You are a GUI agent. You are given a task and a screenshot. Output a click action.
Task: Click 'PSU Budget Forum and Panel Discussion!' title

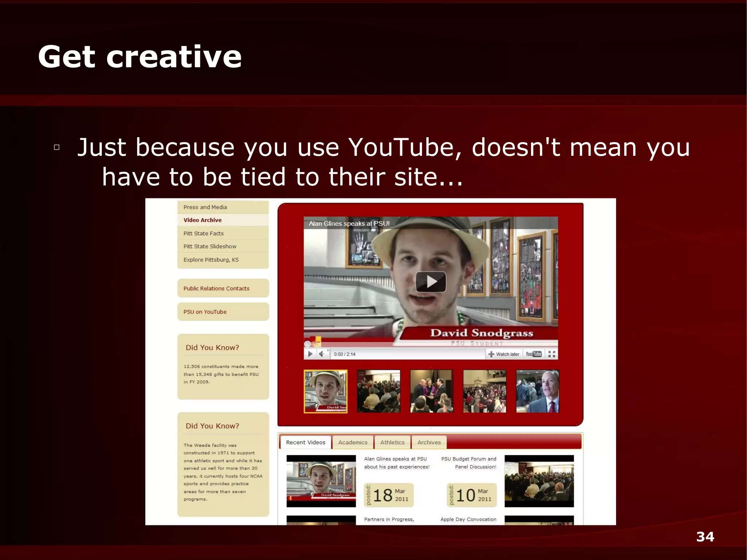point(469,463)
